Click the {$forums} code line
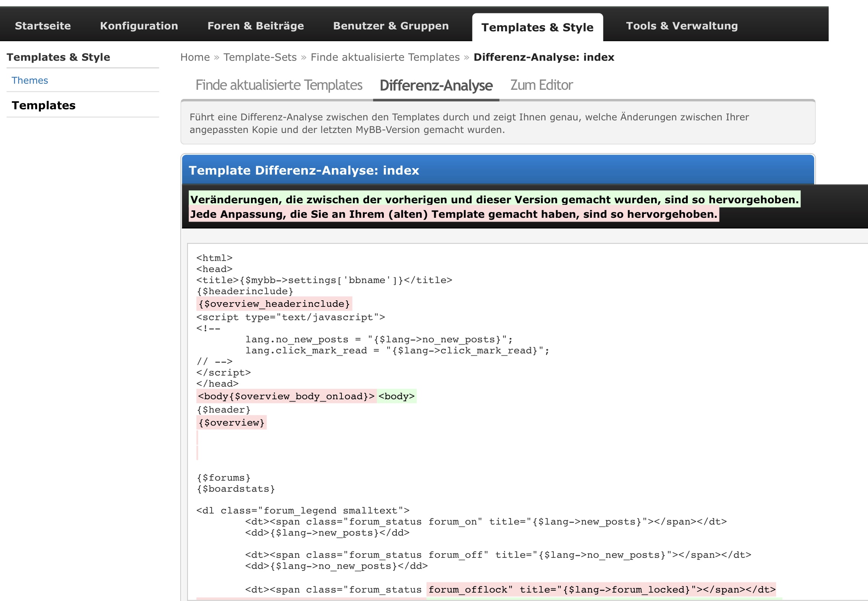The width and height of the screenshot is (868, 601). point(223,478)
